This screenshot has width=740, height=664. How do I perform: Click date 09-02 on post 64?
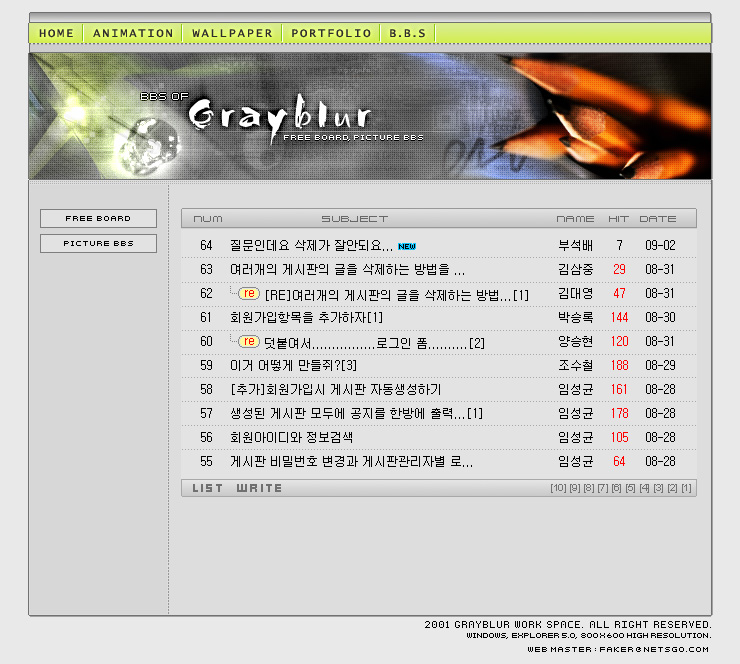(x=660, y=245)
